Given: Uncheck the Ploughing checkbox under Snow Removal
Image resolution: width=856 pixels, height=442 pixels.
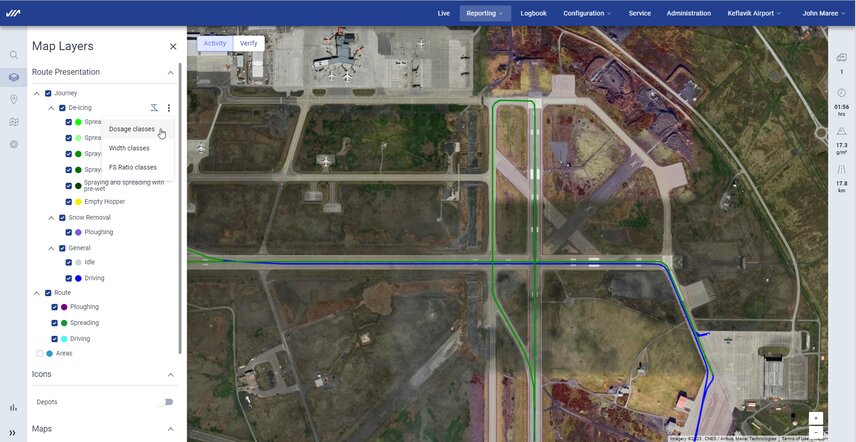Looking at the screenshot, I should point(69,232).
